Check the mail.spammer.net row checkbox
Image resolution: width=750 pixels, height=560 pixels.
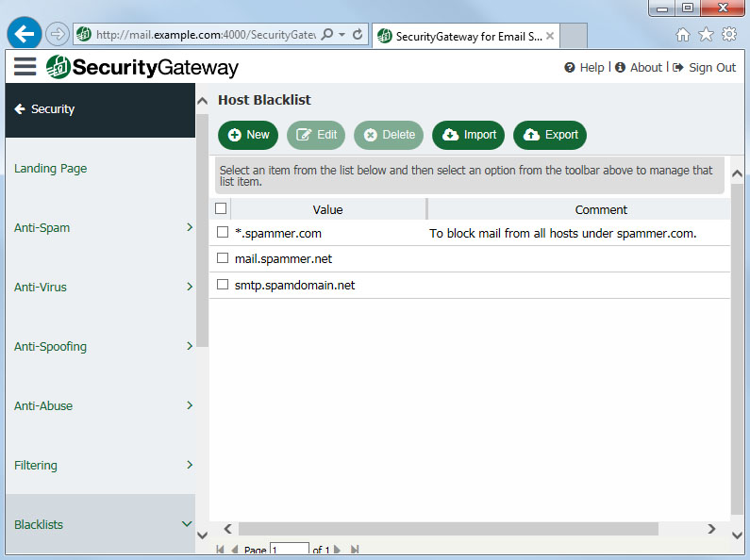click(223, 258)
